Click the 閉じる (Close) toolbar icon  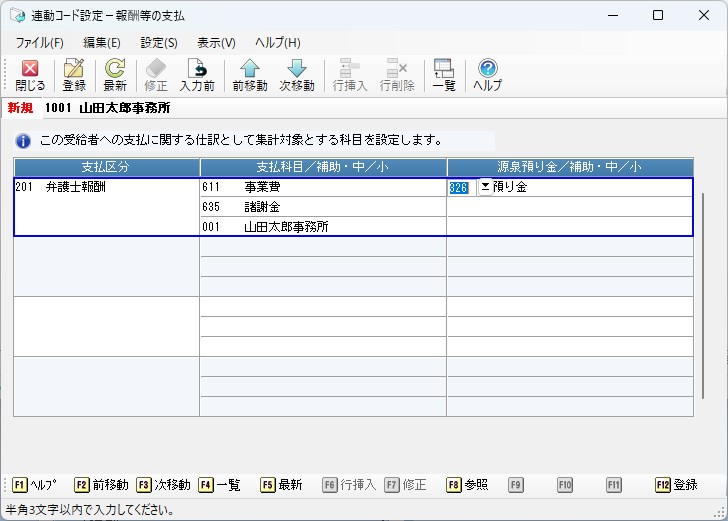(30, 75)
